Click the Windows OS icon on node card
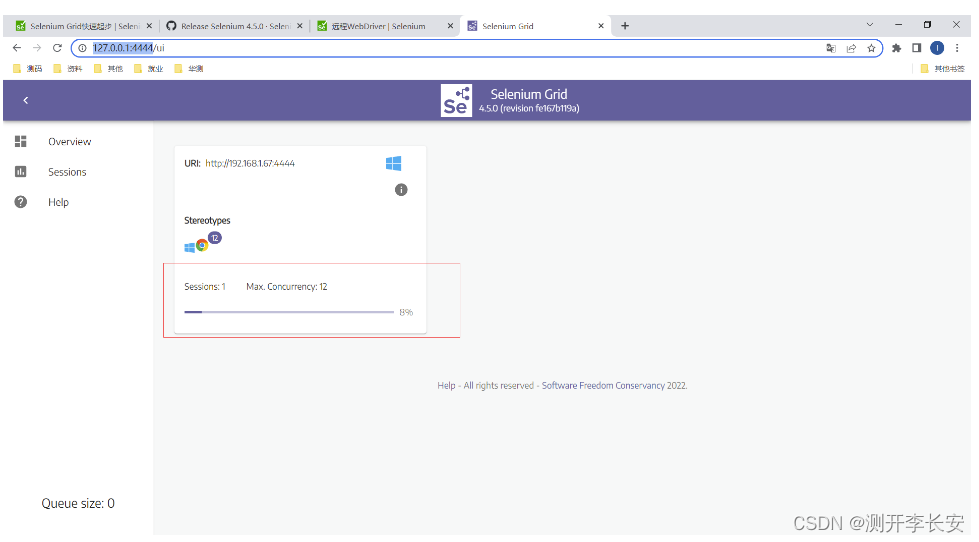 pyautogui.click(x=393, y=164)
